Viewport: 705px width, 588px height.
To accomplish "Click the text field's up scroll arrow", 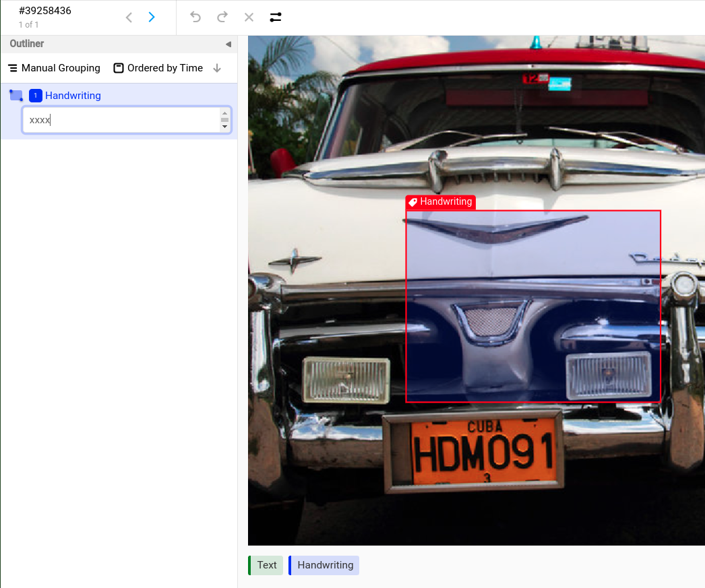I will pyautogui.click(x=225, y=114).
